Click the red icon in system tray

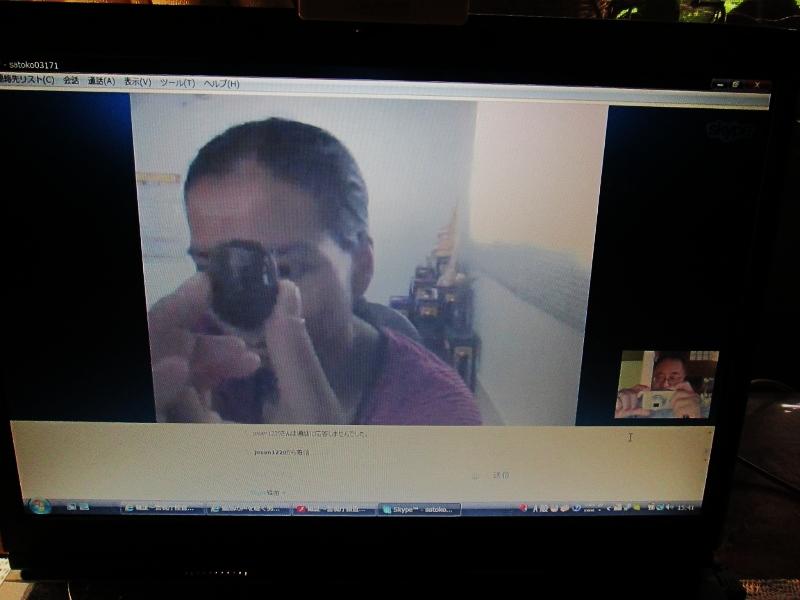[x=522, y=509]
